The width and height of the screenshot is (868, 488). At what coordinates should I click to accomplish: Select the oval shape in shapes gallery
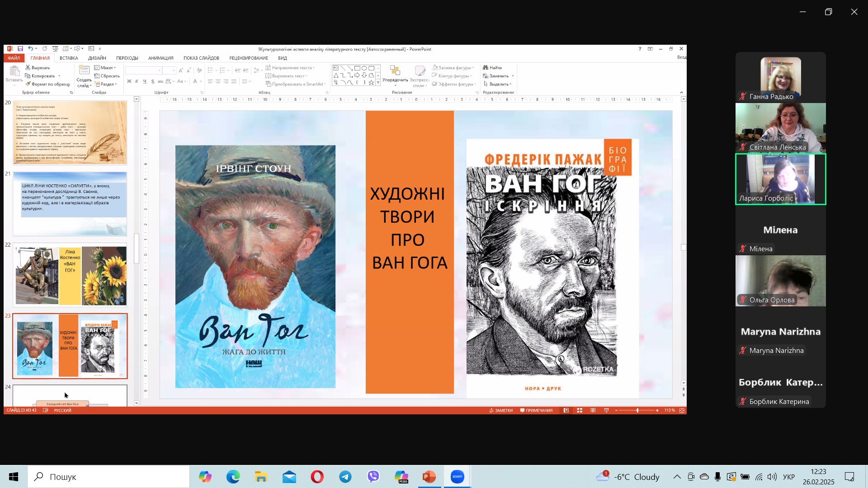coord(364,68)
